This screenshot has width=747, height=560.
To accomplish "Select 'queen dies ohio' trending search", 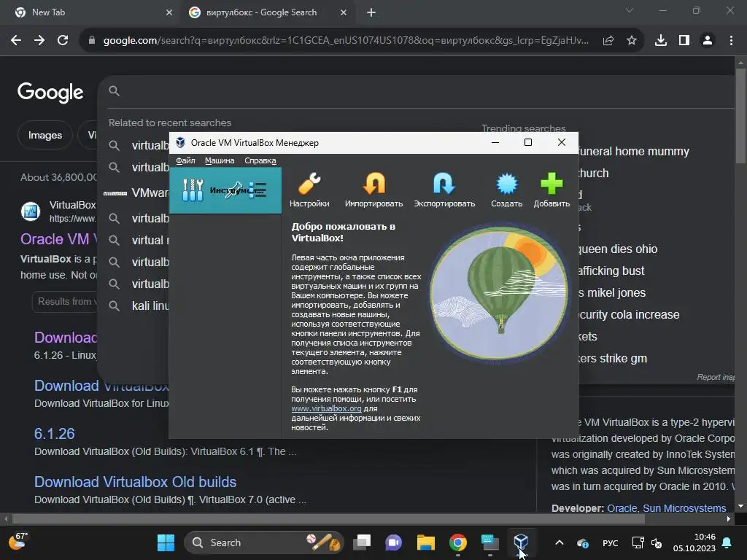I will click(x=617, y=249).
